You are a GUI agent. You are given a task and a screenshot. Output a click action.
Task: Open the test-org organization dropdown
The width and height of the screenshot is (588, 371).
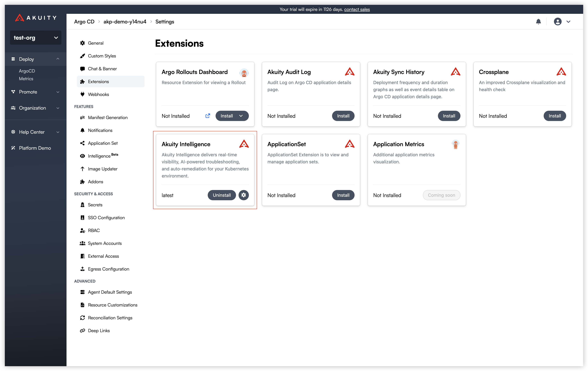coord(36,38)
